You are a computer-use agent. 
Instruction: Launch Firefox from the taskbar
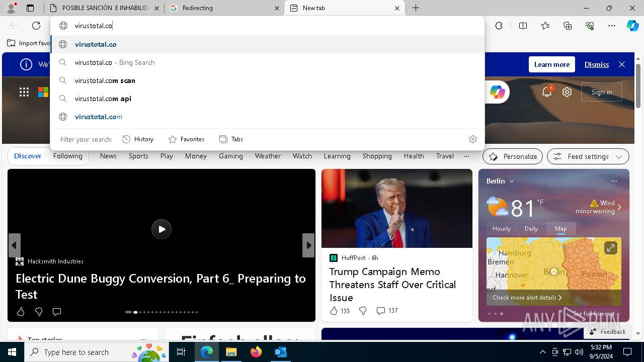coord(256,352)
